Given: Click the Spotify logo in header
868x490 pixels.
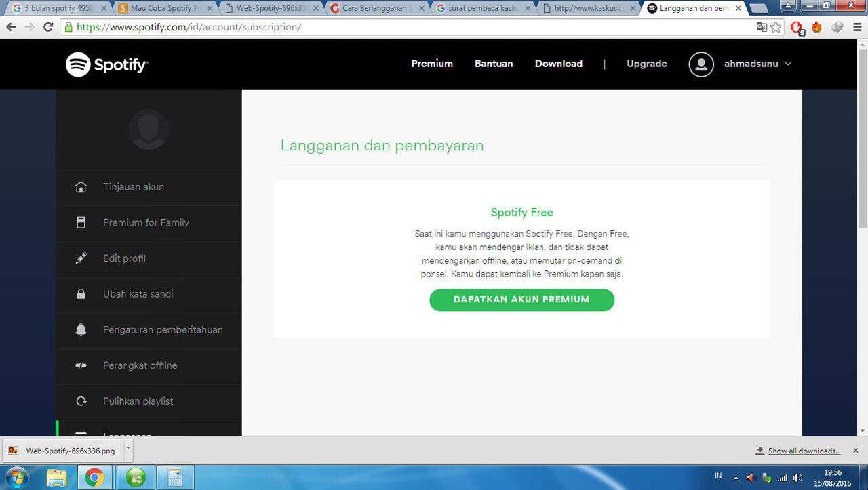Looking at the screenshot, I should [x=106, y=64].
